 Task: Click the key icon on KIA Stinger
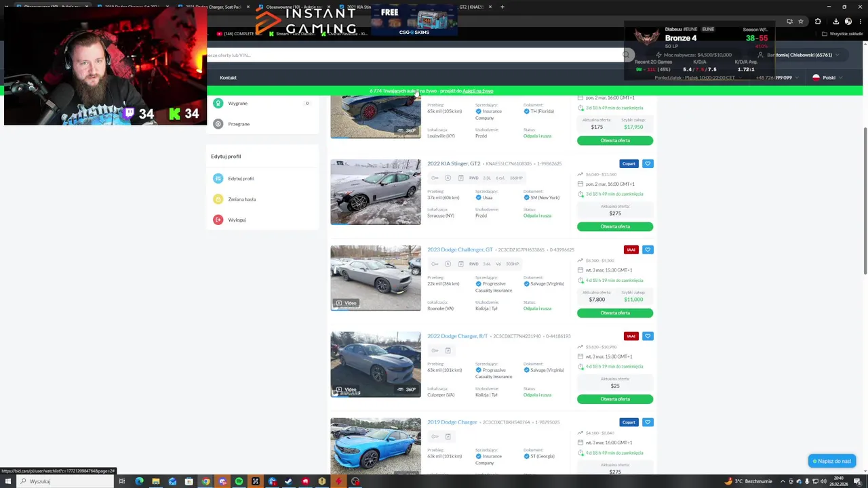tap(435, 178)
